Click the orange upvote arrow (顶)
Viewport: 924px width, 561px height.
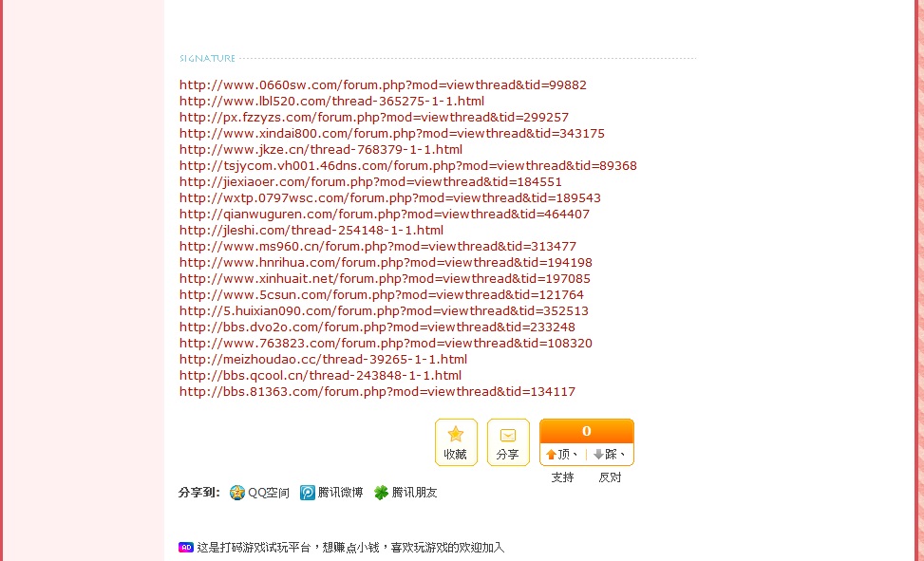[552, 455]
